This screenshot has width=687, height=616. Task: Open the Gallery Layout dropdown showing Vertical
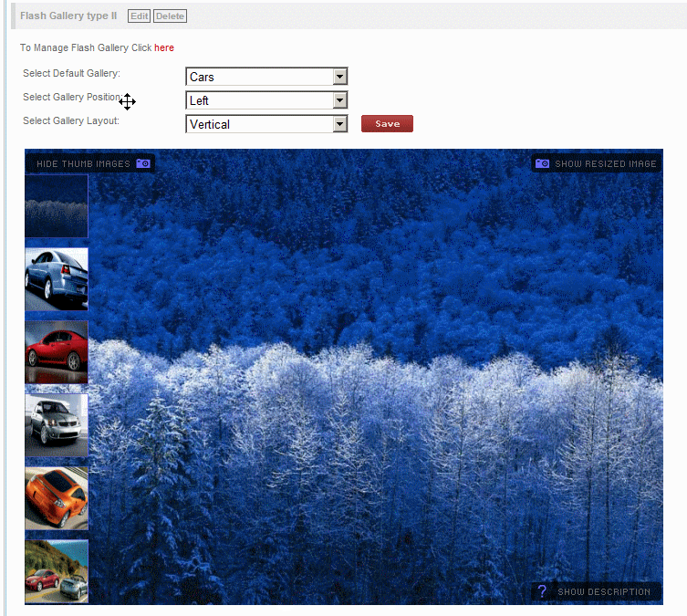(x=266, y=124)
